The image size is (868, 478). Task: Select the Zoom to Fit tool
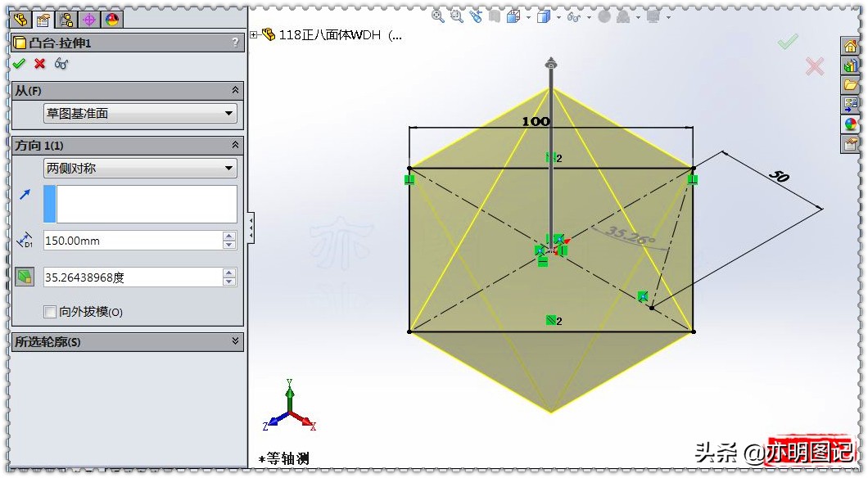click(436, 17)
